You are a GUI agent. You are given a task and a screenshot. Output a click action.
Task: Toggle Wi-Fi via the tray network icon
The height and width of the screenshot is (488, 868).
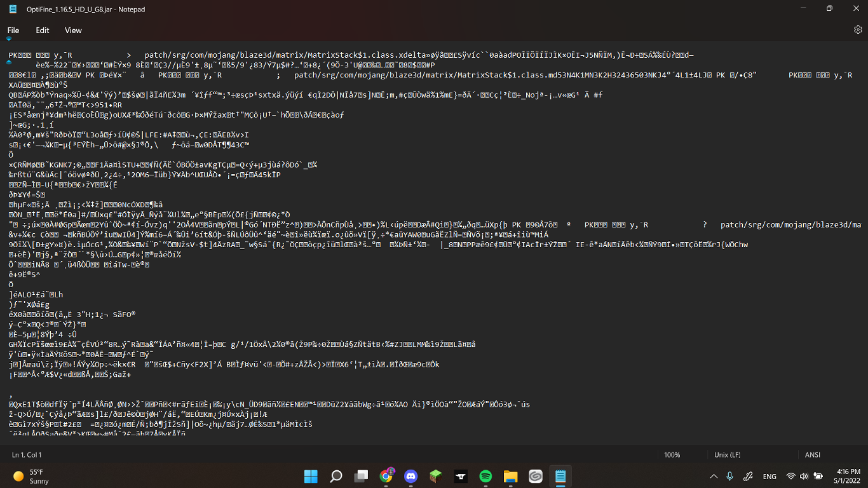click(x=790, y=476)
